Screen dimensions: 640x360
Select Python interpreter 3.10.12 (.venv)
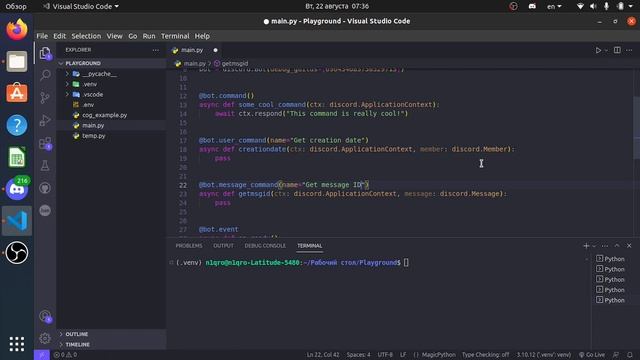point(544,355)
